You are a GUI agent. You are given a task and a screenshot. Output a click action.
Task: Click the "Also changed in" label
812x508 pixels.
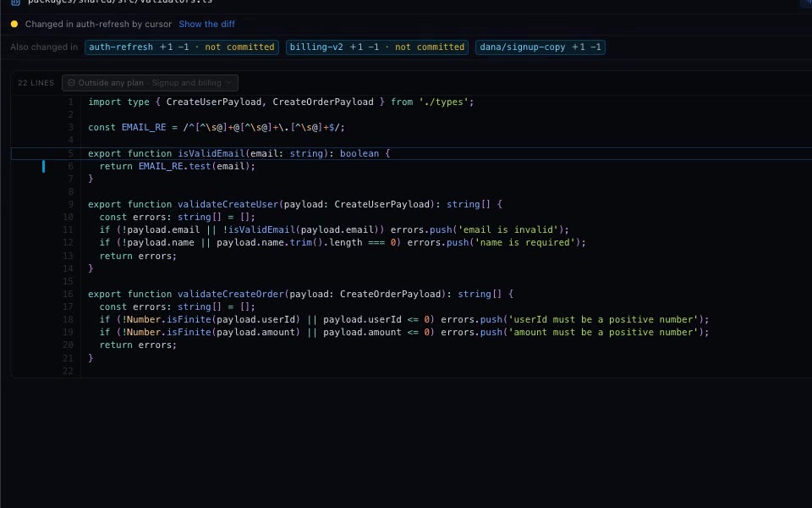(44, 47)
